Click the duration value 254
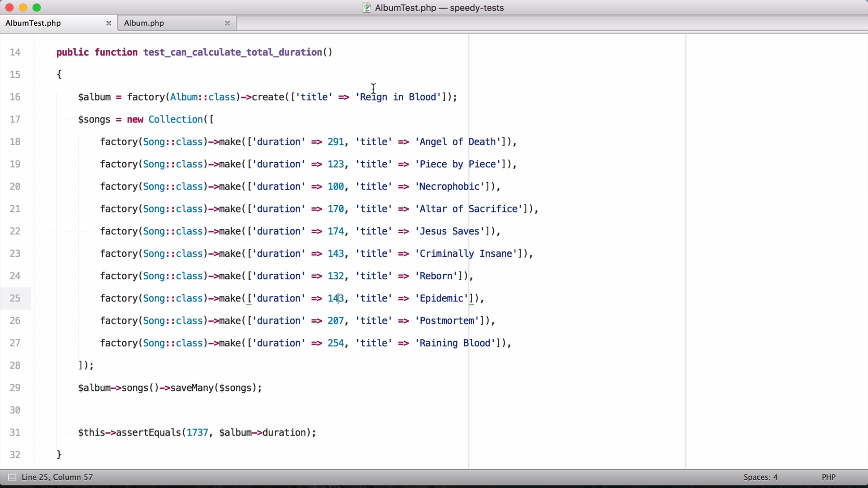Viewport: 868px width, 488px height. [336, 343]
